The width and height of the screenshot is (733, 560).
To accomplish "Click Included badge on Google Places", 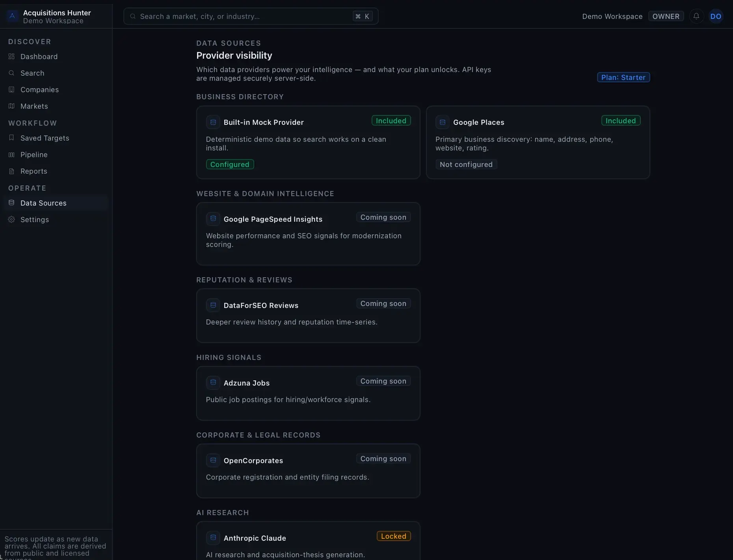I will click(621, 121).
